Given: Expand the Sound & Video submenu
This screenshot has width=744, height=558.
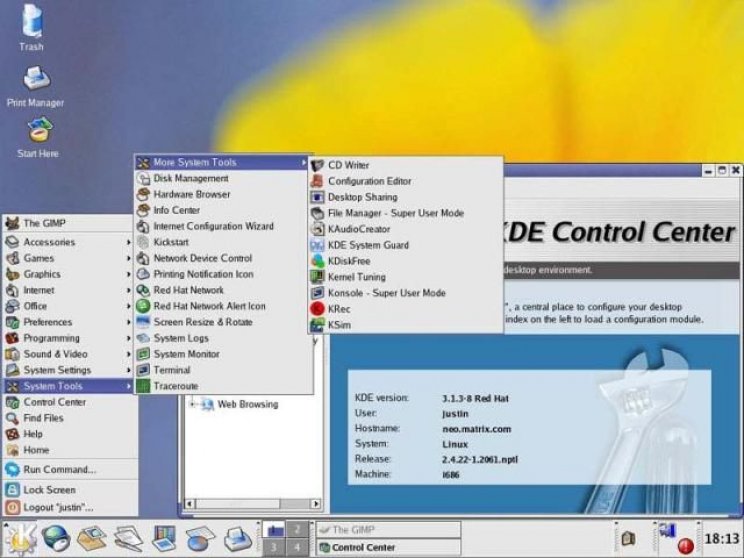Looking at the screenshot, I should click(x=69, y=354).
